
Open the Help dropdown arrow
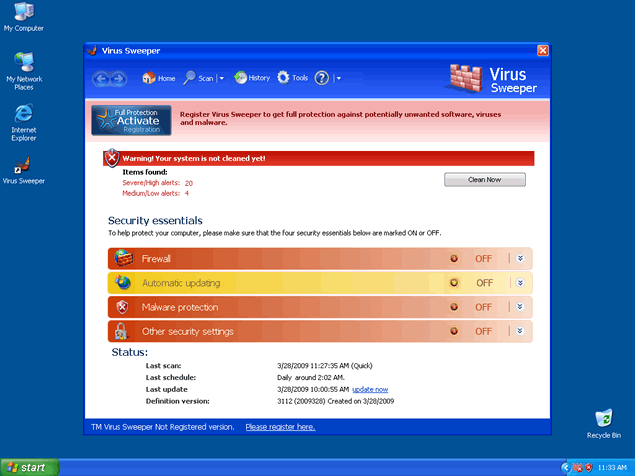(x=338, y=78)
